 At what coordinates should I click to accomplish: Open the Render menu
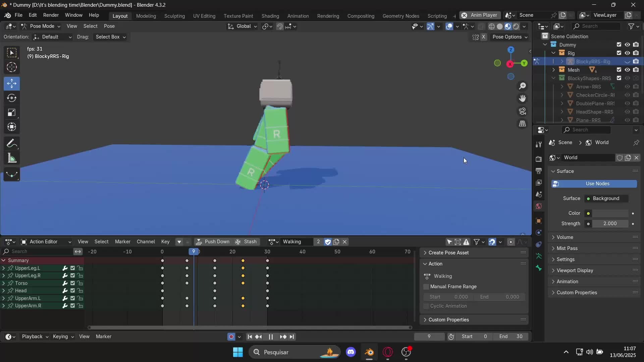point(51,15)
